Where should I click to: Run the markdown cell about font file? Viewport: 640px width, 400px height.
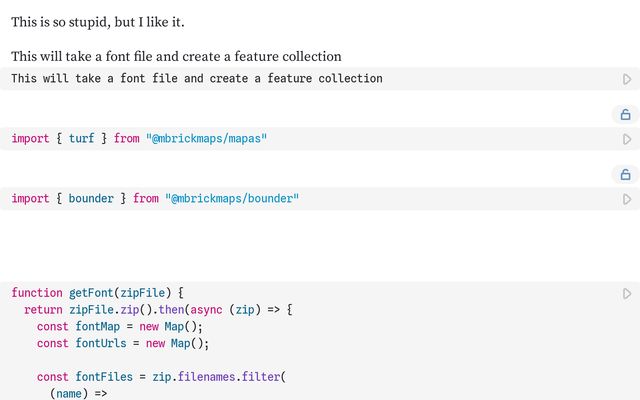click(x=627, y=79)
